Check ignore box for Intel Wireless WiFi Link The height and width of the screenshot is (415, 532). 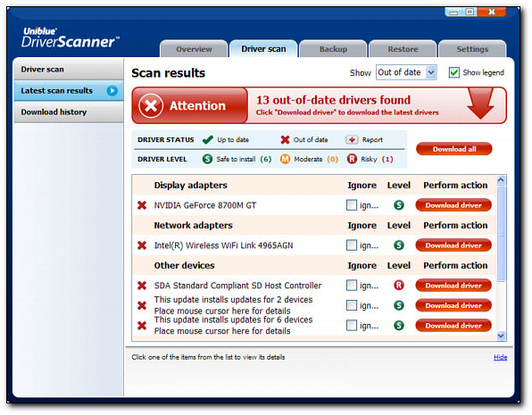pyautogui.click(x=352, y=245)
